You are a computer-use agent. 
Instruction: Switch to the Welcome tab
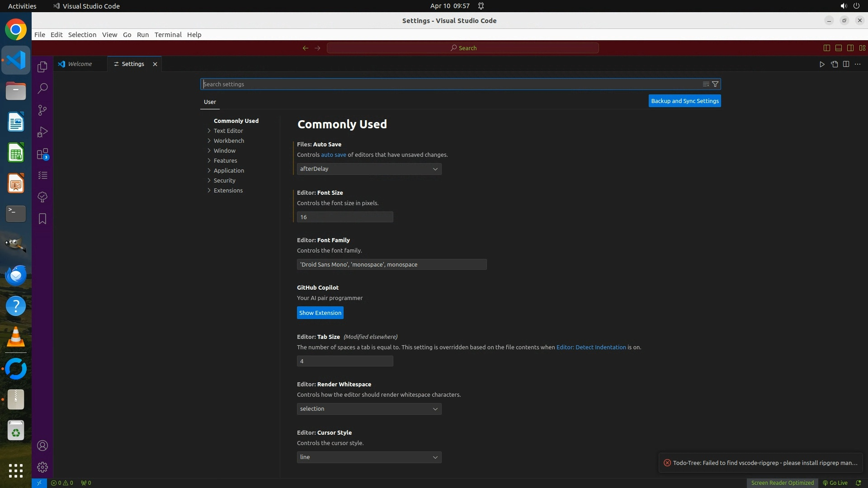pos(80,64)
